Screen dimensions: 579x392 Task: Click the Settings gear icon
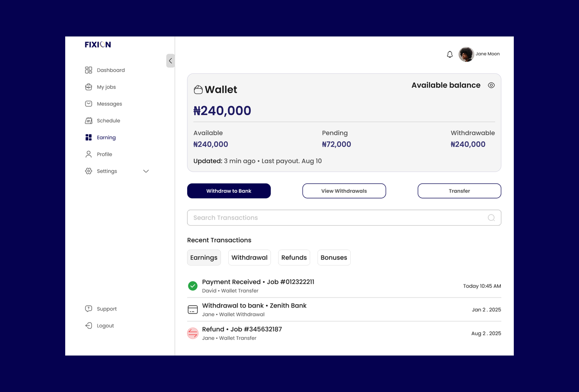88,171
